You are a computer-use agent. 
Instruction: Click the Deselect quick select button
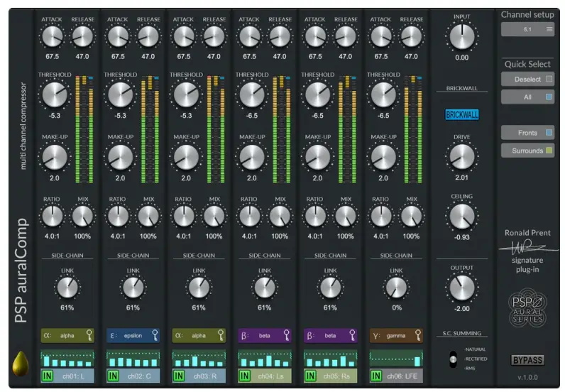tap(527, 79)
